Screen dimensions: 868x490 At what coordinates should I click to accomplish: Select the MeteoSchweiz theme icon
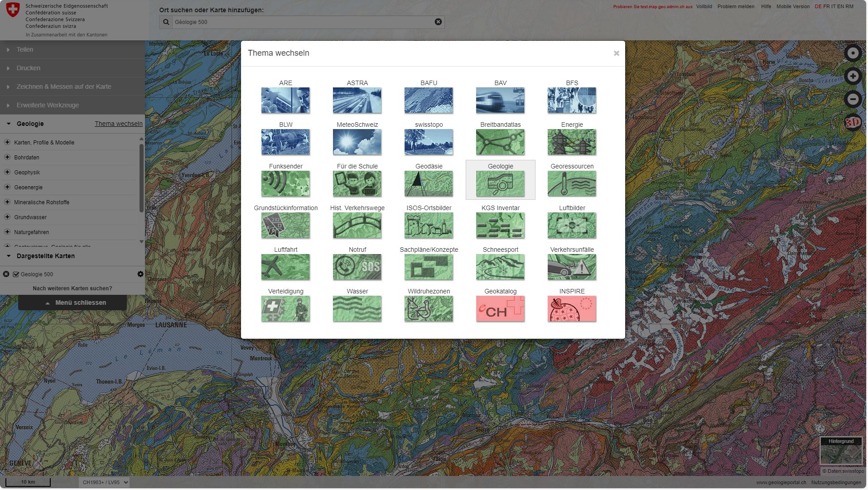(357, 142)
